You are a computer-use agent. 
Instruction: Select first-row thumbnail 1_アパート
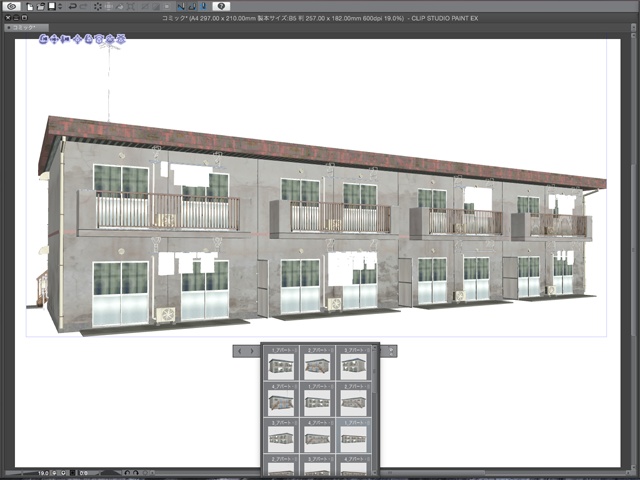(x=281, y=363)
